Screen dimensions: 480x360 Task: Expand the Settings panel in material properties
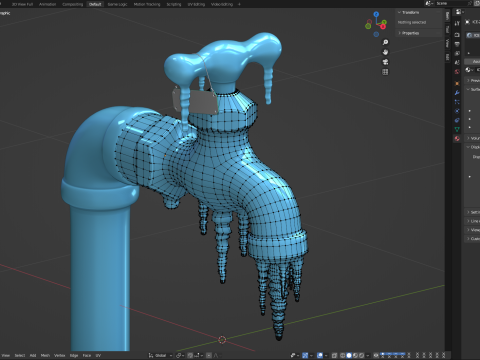(473, 212)
